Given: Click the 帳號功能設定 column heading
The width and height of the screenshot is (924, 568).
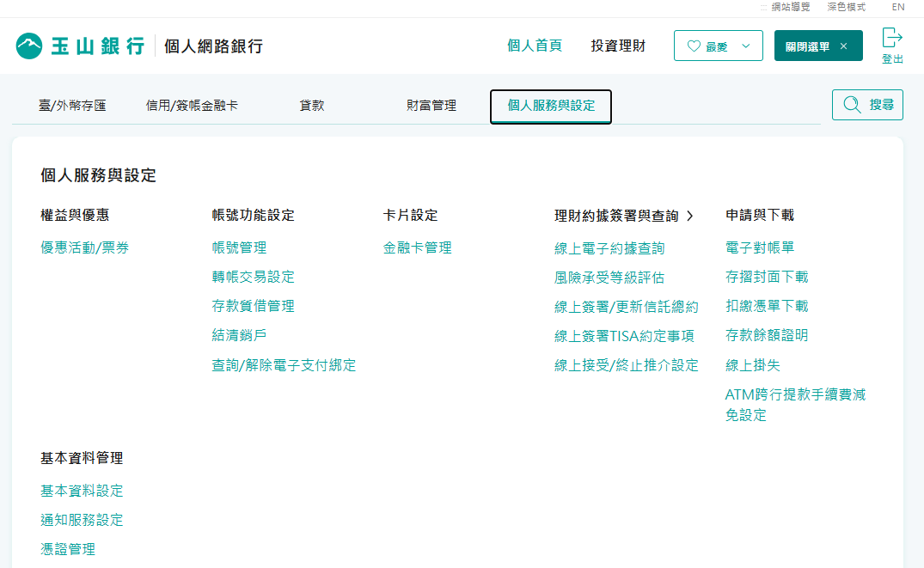Looking at the screenshot, I should (253, 215).
